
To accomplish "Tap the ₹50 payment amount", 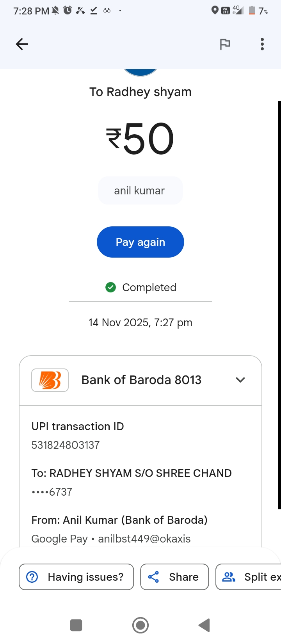I will [140, 139].
